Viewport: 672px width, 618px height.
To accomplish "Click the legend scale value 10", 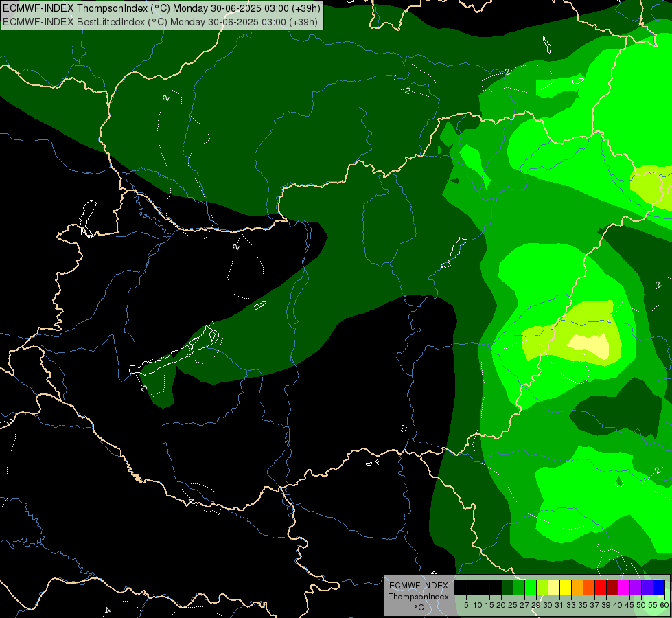I will 478,605.
